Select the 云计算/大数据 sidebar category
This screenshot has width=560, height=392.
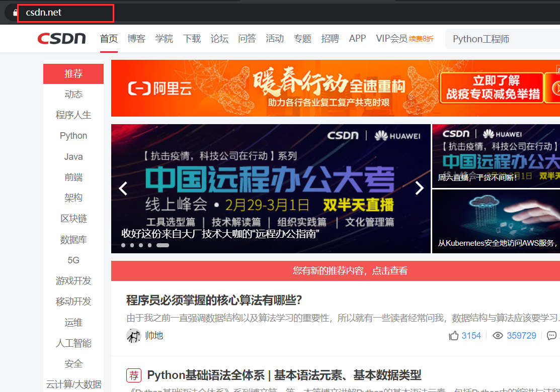coord(73,384)
